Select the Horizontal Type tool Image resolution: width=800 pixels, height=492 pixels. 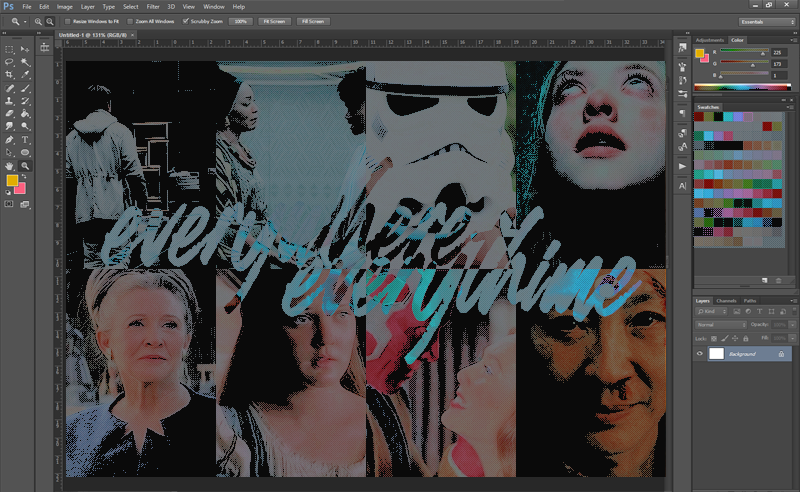click(x=24, y=139)
